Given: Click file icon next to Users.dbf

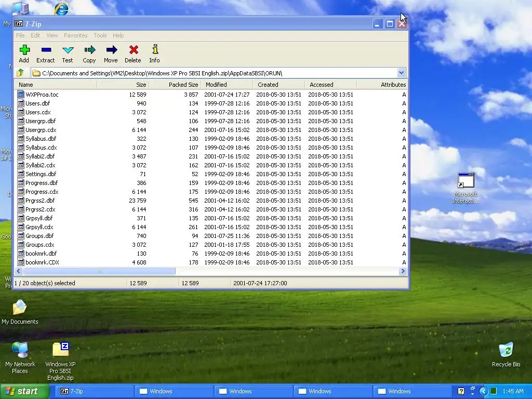Looking at the screenshot, I should (x=21, y=103).
